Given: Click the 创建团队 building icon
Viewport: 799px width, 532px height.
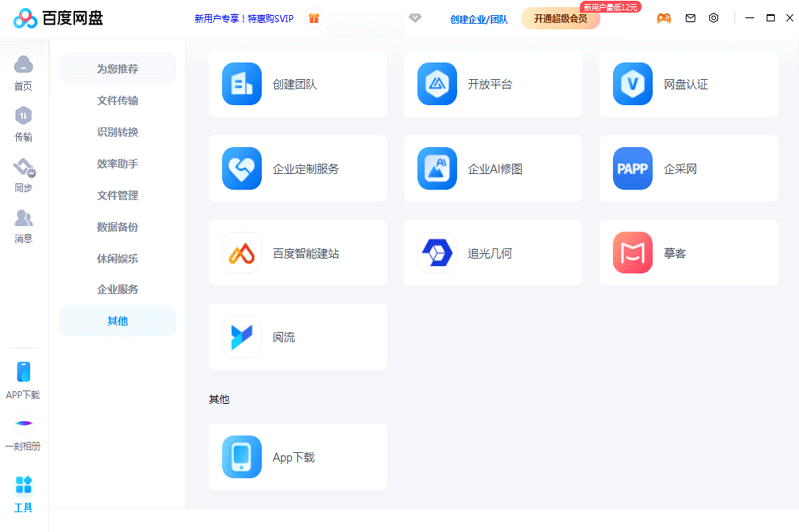Looking at the screenshot, I should (x=242, y=84).
